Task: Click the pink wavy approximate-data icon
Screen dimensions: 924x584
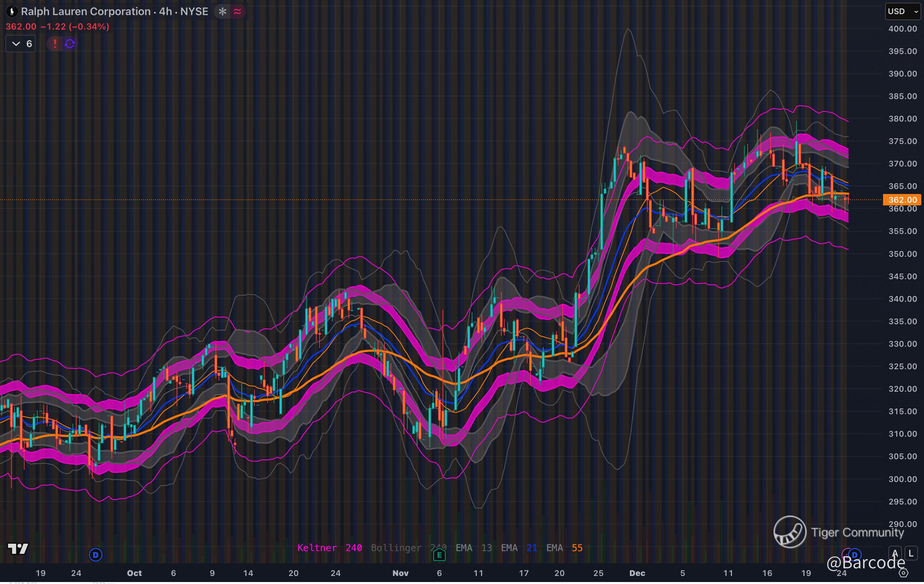Action: pyautogui.click(x=237, y=11)
